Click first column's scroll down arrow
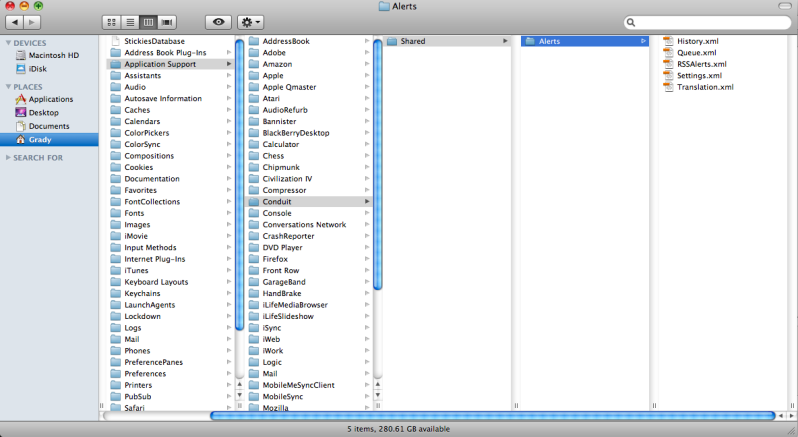Screen dimensions: 798x437 click(x=240, y=395)
